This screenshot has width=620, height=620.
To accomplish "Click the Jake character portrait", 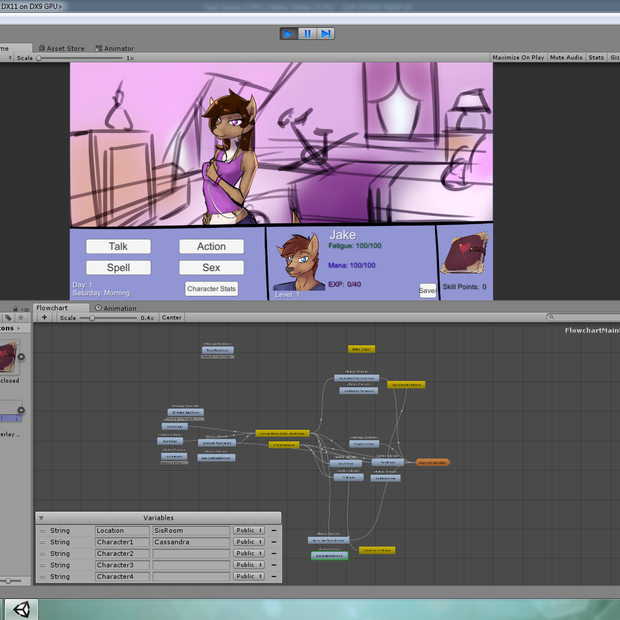I will [299, 262].
